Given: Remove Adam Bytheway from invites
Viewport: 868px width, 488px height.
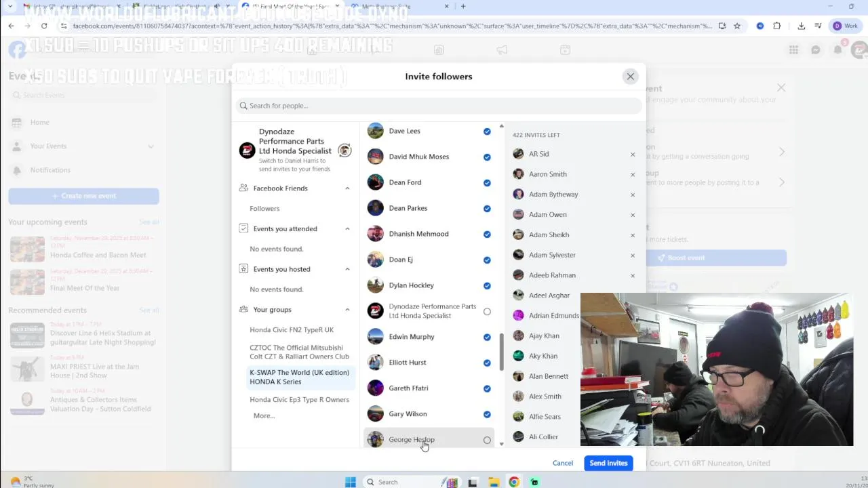Looking at the screenshot, I should 633,195.
